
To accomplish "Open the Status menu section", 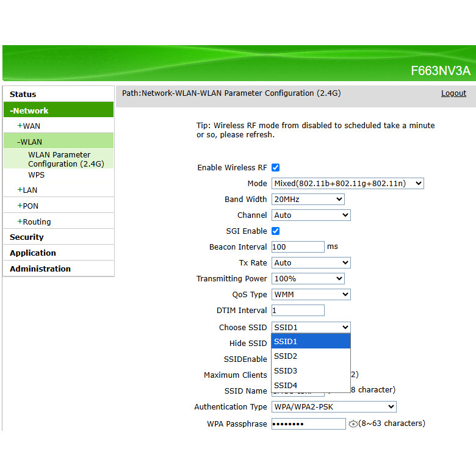I will (x=23, y=95).
